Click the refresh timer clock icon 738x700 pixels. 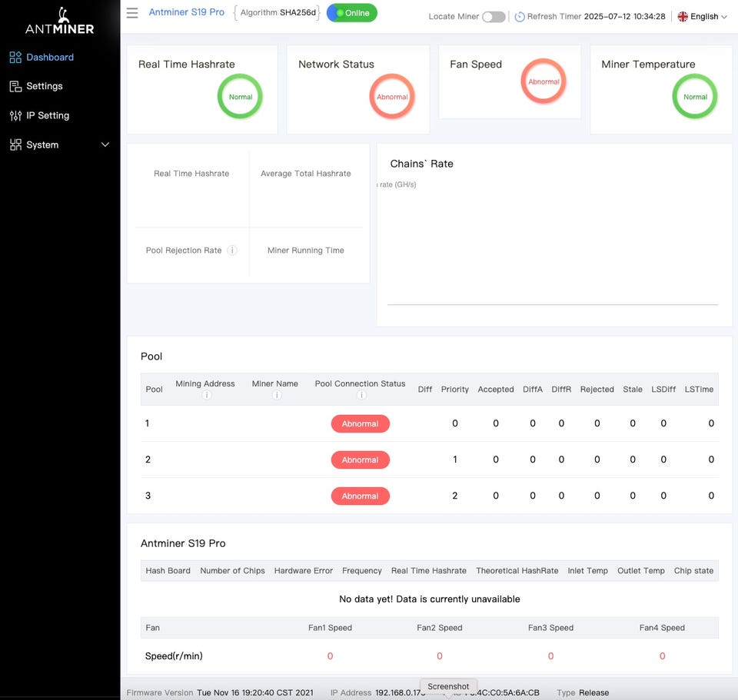pos(520,17)
